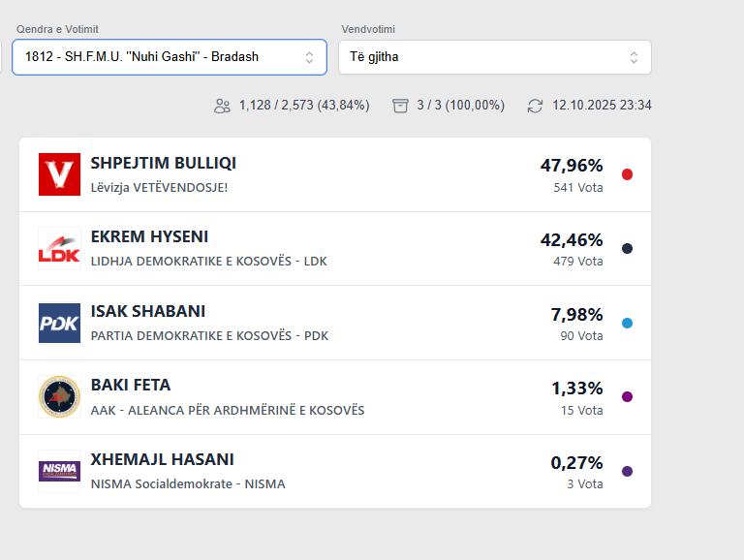This screenshot has width=744, height=560.
Task: Click the refresh timestamp icon
Action: pos(535,106)
